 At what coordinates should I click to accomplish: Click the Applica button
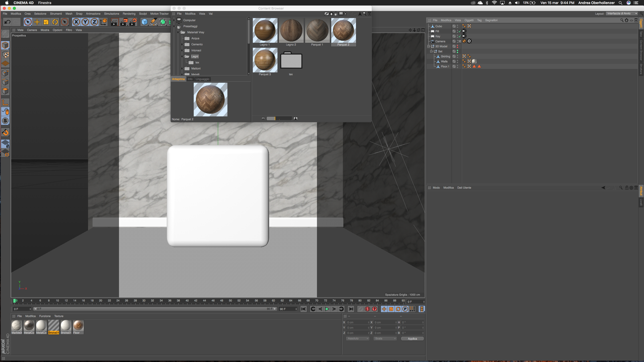[412, 339]
